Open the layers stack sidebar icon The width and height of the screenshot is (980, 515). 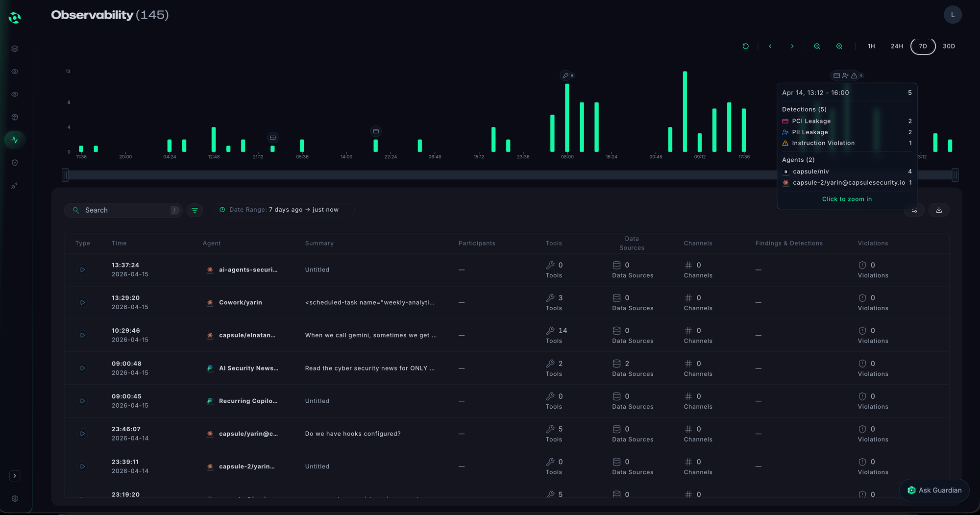tap(15, 49)
